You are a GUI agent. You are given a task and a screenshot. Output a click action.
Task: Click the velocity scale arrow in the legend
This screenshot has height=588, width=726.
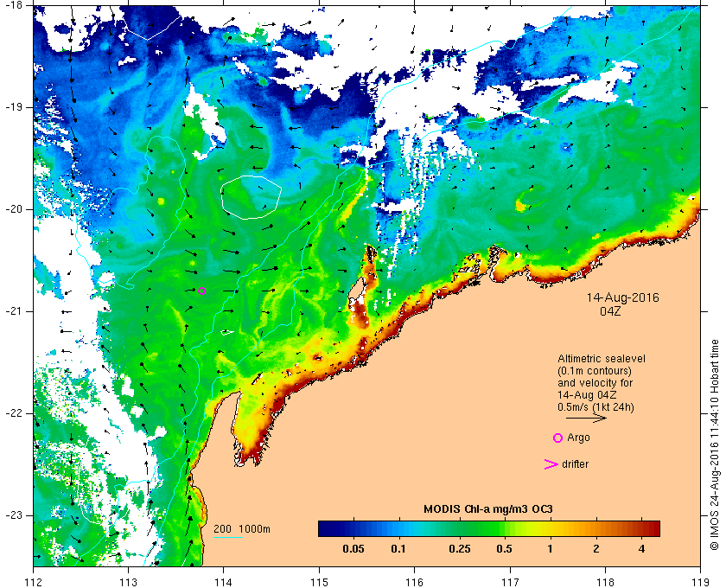[x=586, y=418]
